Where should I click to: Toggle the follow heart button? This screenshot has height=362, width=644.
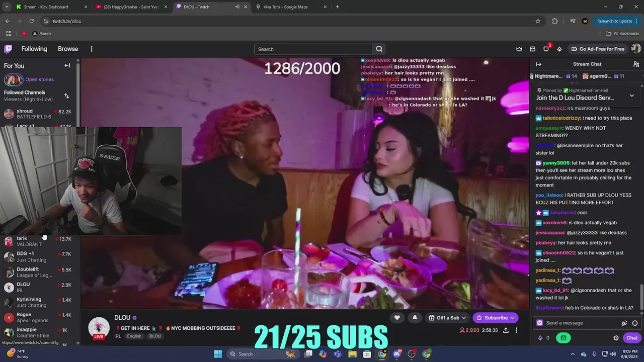point(397,318)
